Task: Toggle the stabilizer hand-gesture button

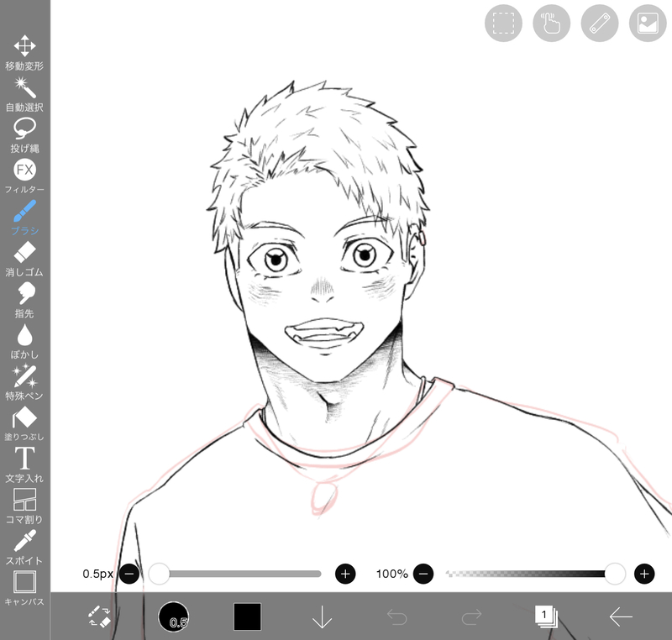Action: [x=551, y=24]
